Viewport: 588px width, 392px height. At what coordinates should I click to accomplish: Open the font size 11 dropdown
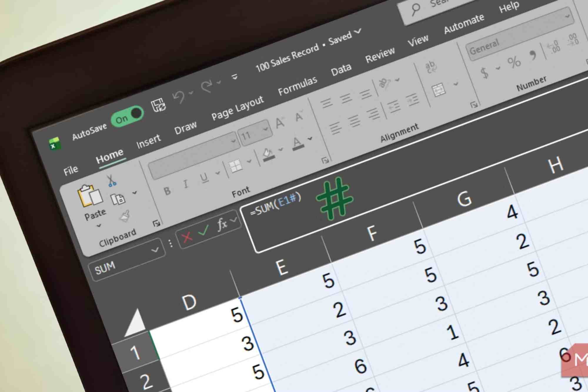click(265, 129)
